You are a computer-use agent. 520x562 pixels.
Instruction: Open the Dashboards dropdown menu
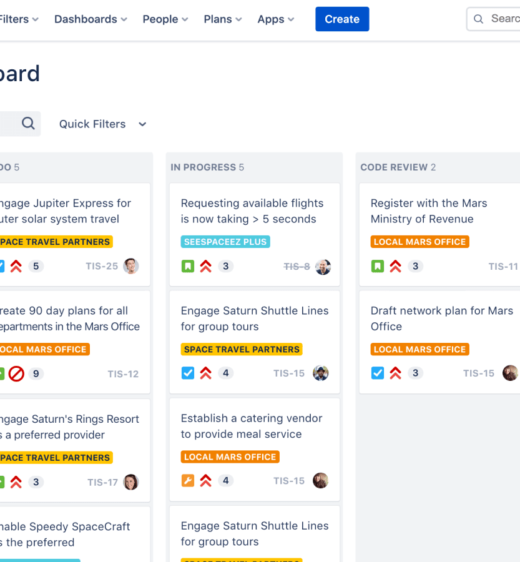91,19
